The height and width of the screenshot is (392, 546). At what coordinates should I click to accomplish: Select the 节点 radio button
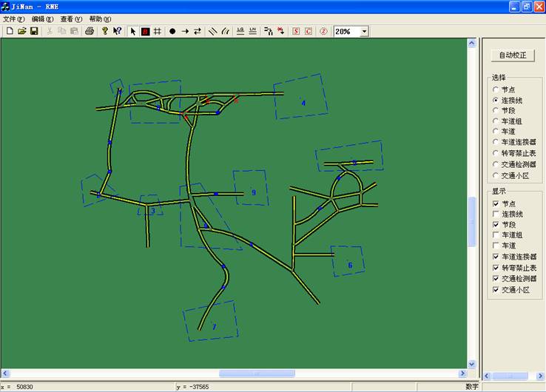click(x=496, y=89)
